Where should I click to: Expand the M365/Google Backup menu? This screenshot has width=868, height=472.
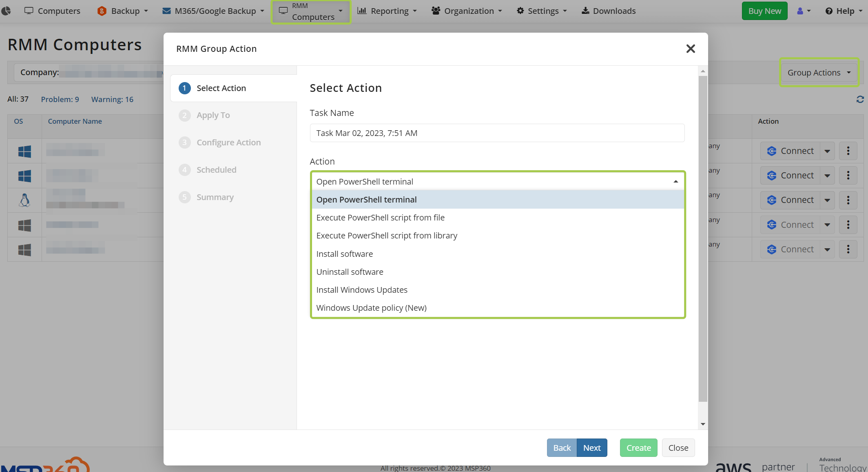pos(213,11)
